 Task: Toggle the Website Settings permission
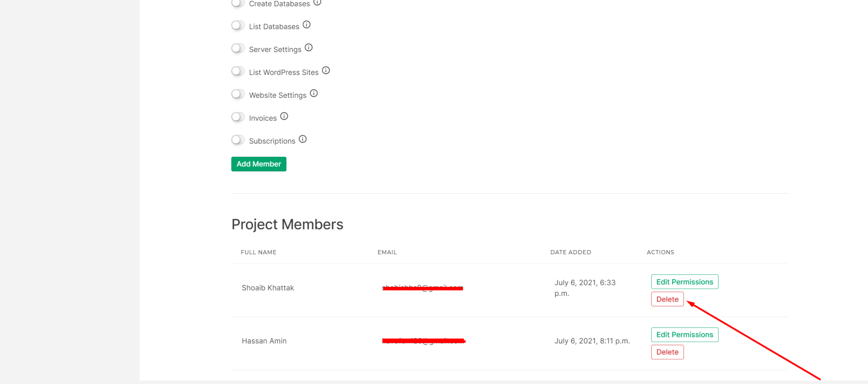[238, 94]
